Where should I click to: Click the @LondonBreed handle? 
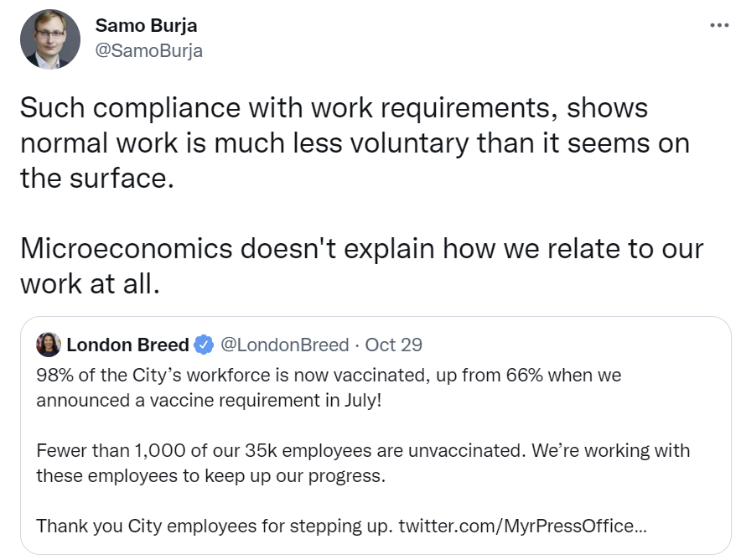[x=284, y=345]
